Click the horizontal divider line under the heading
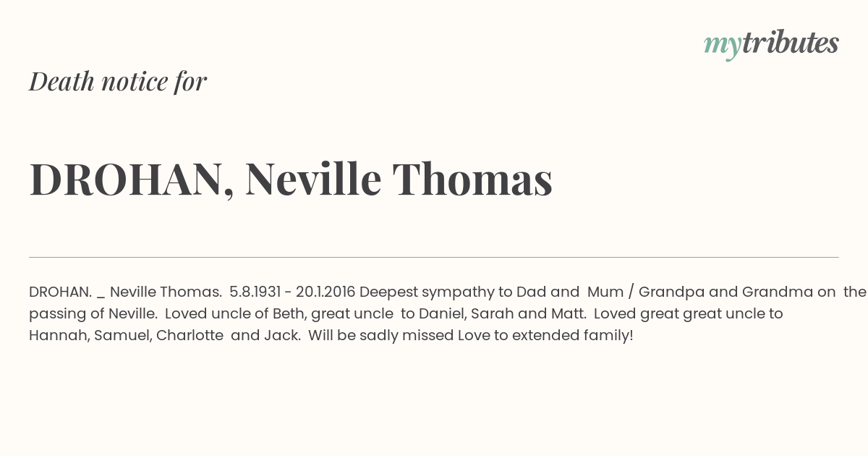Viewport: 868px width, 456px height. [434, 257]
